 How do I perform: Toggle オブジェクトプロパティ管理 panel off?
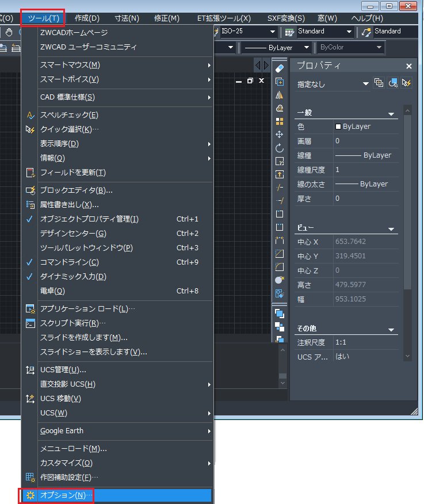(x=118, y=219)
